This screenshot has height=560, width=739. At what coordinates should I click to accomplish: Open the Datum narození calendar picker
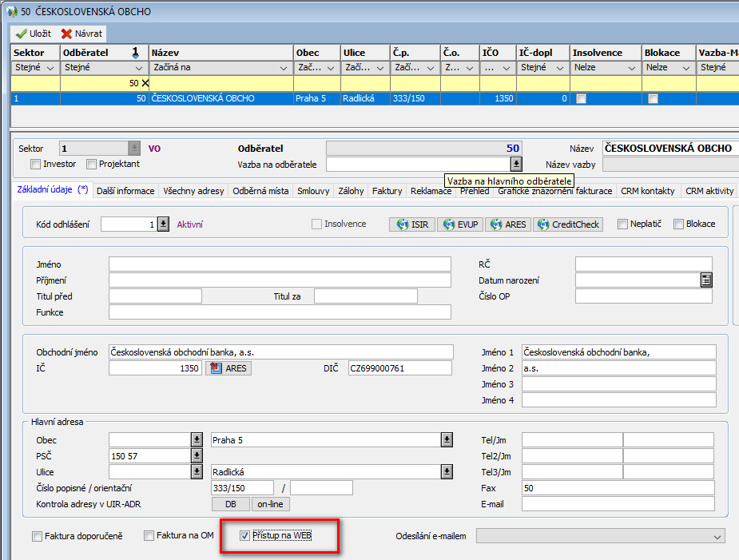[x=705, y=280]
